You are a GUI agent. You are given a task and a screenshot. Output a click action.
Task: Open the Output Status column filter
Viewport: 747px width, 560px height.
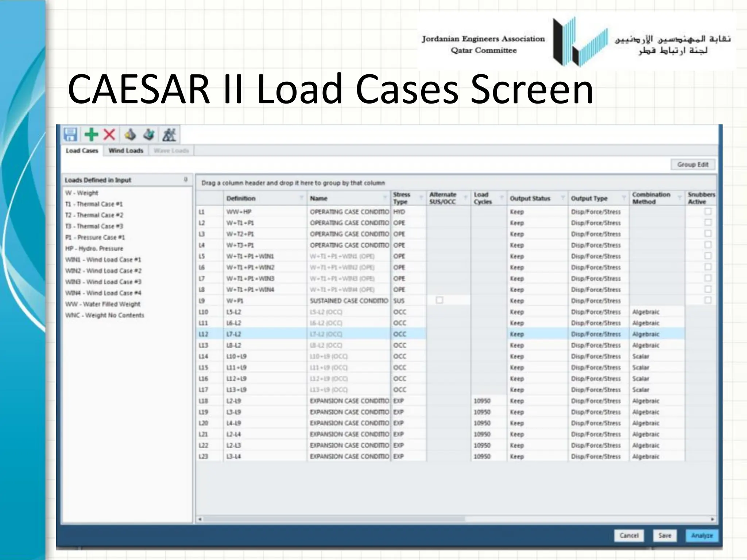point(563,198)
